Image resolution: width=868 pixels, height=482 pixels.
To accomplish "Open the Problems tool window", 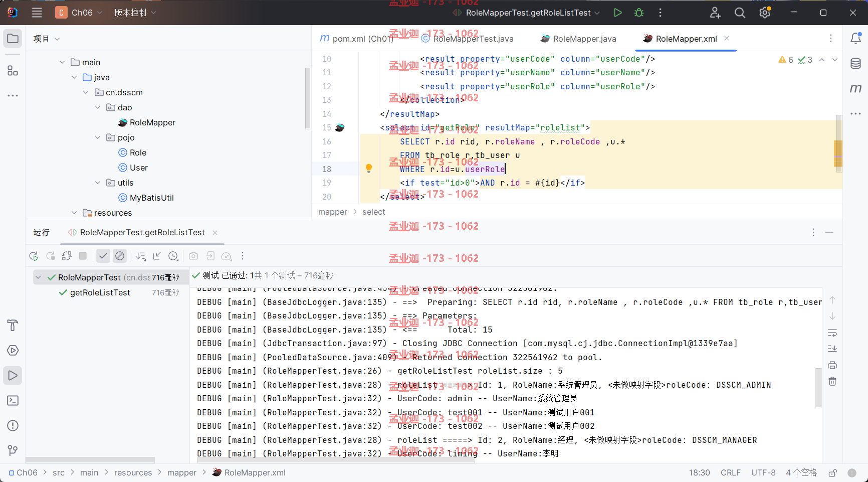I will point(13,425).
